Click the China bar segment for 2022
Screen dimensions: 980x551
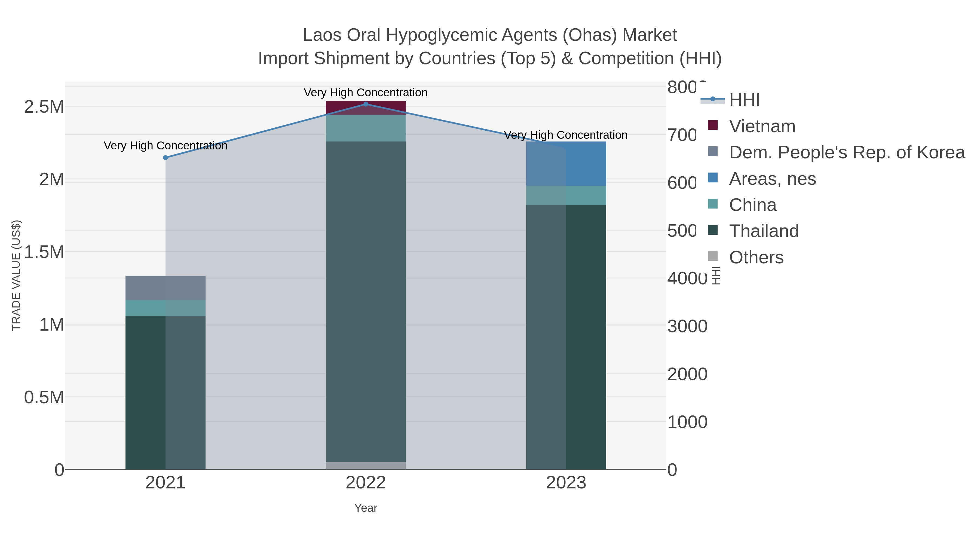pyautogui.click(x=366, y=128)
